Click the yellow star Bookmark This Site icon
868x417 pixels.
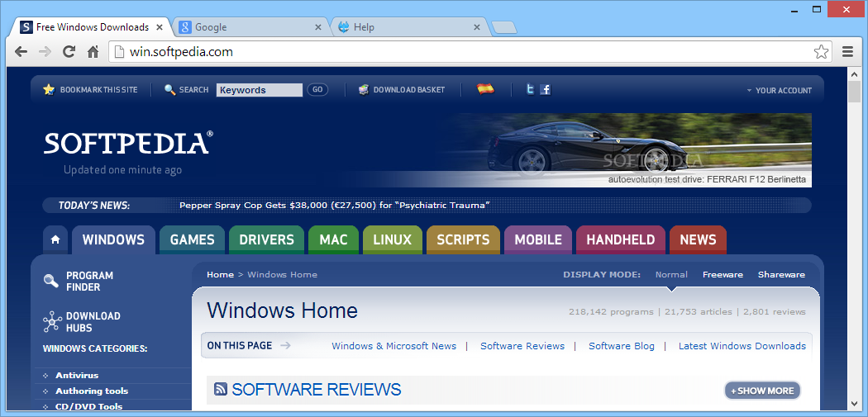(49, 90)
